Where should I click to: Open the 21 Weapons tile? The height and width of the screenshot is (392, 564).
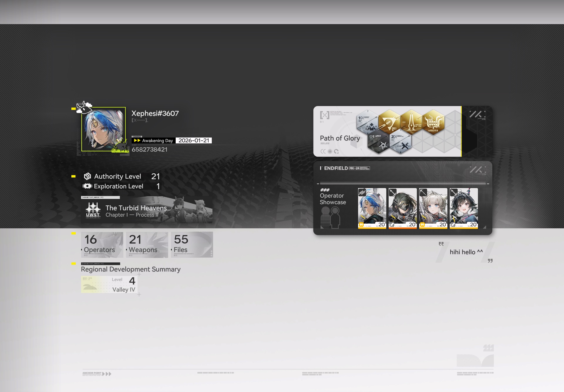coord(147,244)
